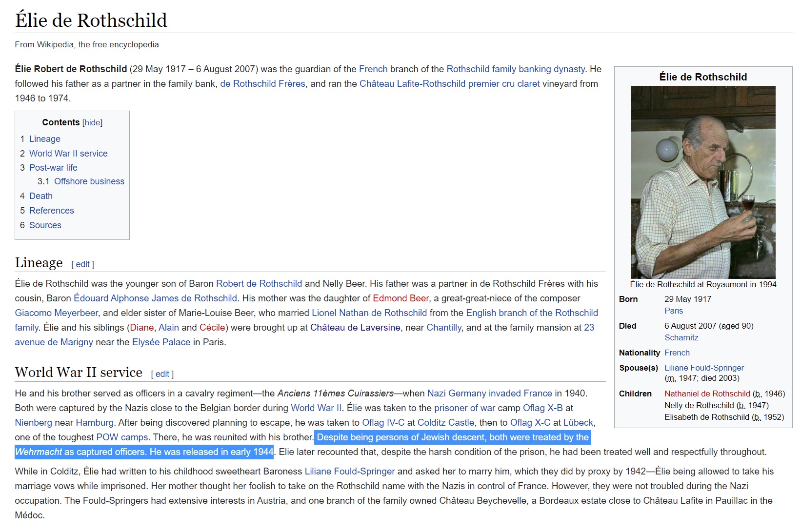The width and height of the screenshot is (801, 532).
Task: Click the '29 May 1917' birth date in infobox
Action: pyautogui.click(x=688, y=299)
